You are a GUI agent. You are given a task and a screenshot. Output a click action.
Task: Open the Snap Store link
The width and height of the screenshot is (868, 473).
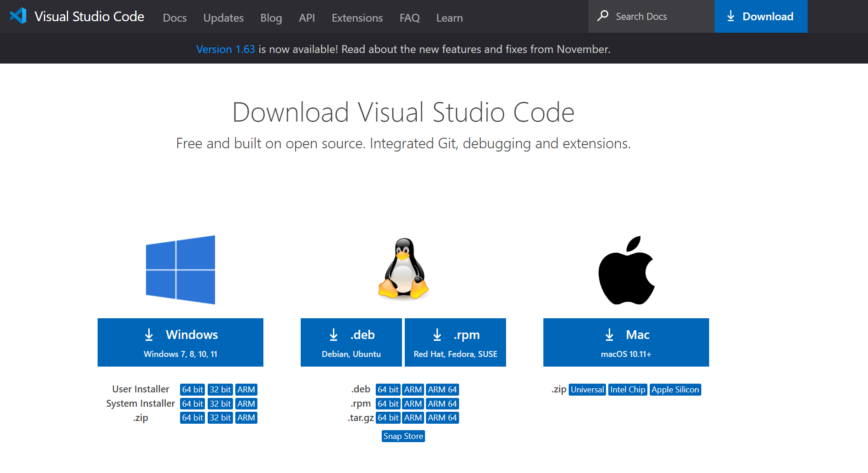click(403, 436)
